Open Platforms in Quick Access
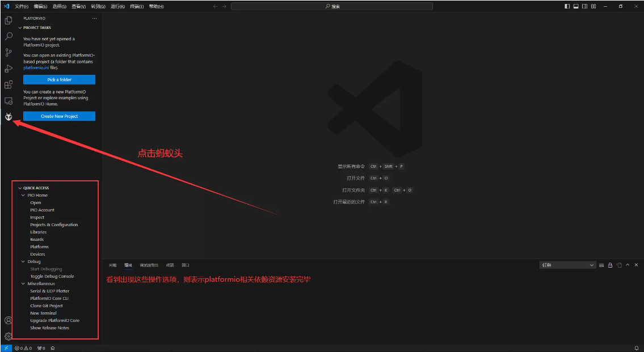The height and width of the screenshot is (352, 644). pyautogui.click(x=39, y=247)
